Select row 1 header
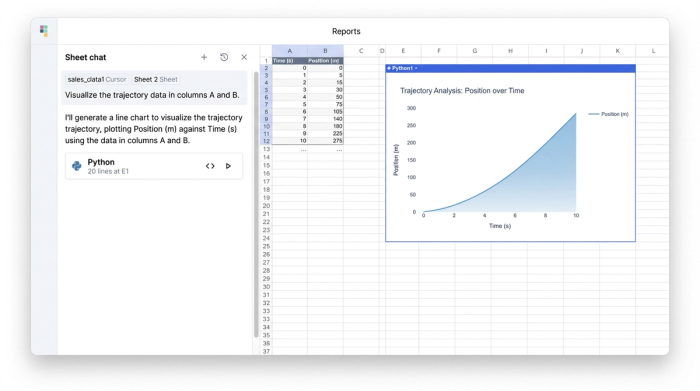The width and height of the screenshot is (700, 391). point(266,61)
